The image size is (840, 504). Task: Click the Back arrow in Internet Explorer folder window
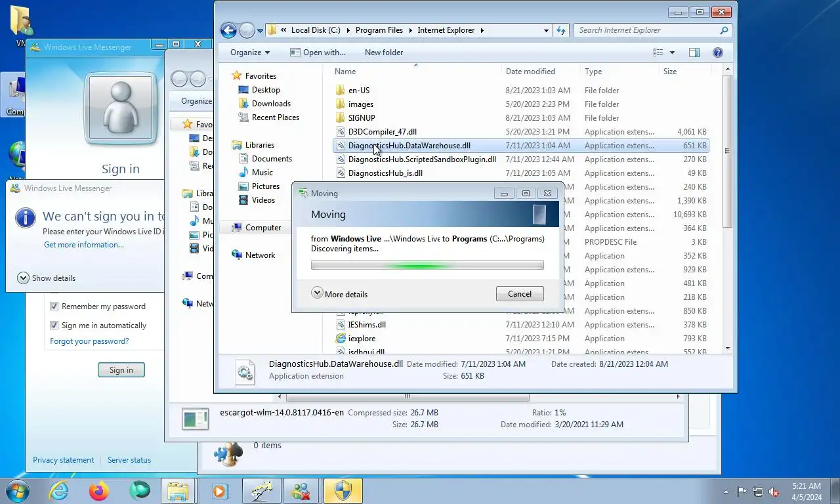coord(228,30)
